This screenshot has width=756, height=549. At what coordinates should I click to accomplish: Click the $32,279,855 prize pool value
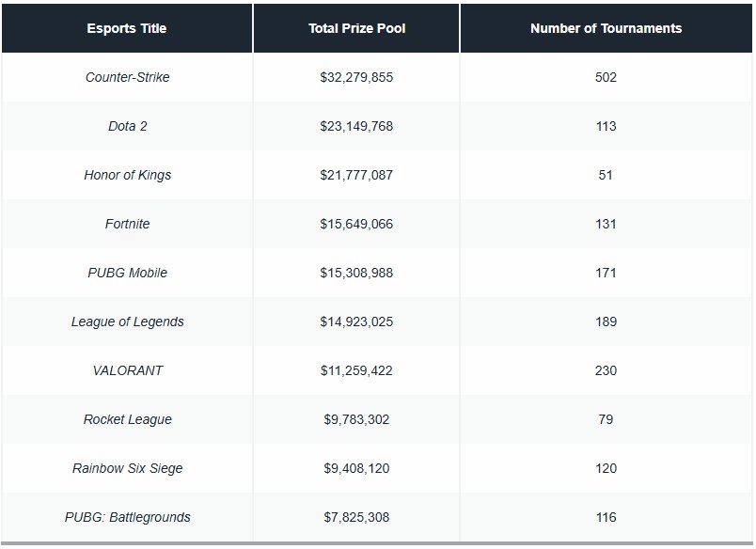[356, 77]
